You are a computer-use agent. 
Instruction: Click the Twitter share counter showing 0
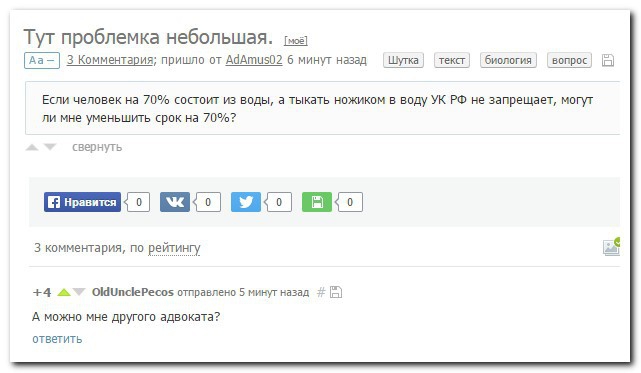tap(279, 202)
